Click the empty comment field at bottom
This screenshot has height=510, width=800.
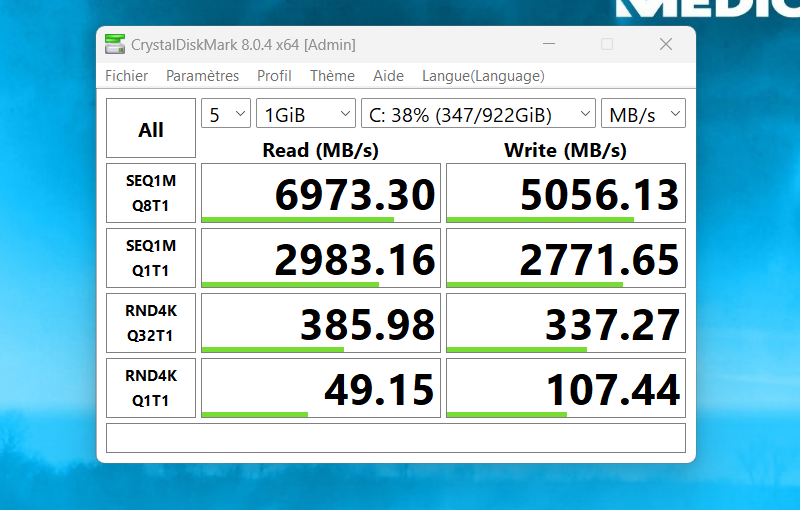(395, 438)
